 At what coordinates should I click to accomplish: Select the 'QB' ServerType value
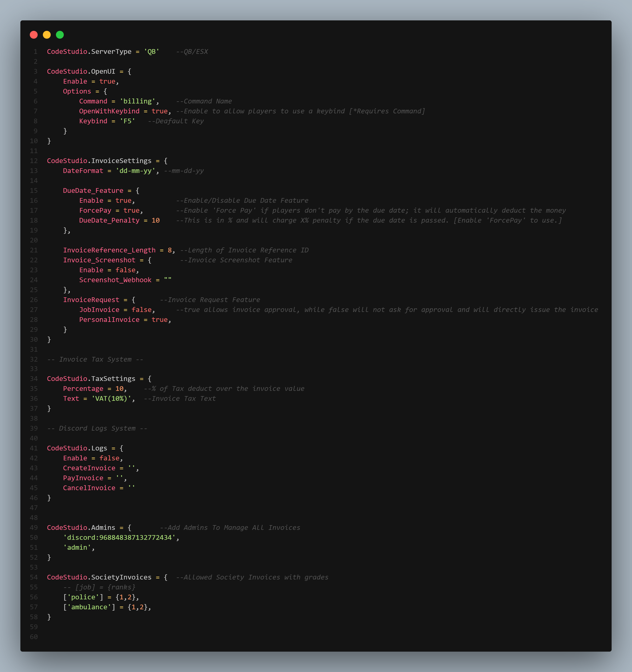(x=152, y=51)
